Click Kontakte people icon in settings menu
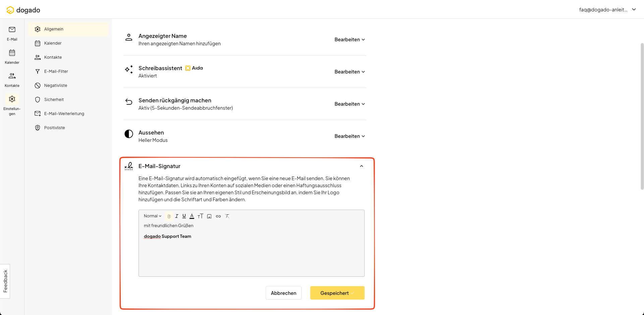644x315 pixels. pyautogui.click(x=38, y=57)
